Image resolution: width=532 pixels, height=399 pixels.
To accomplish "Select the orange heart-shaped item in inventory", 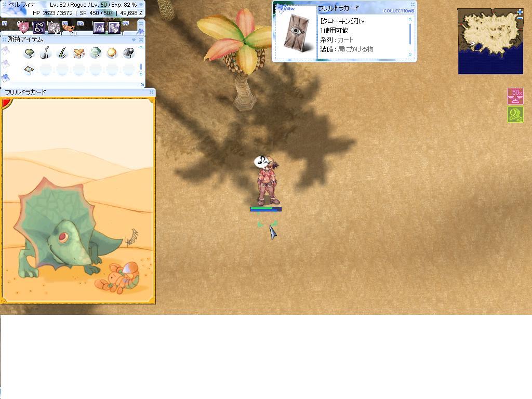I will (79, 54).
